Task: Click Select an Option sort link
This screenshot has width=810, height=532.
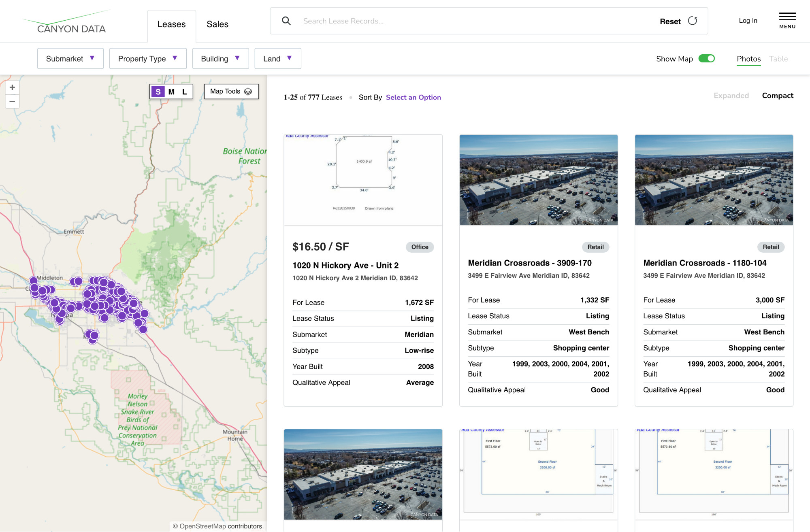Action: (x=413, y=97)
